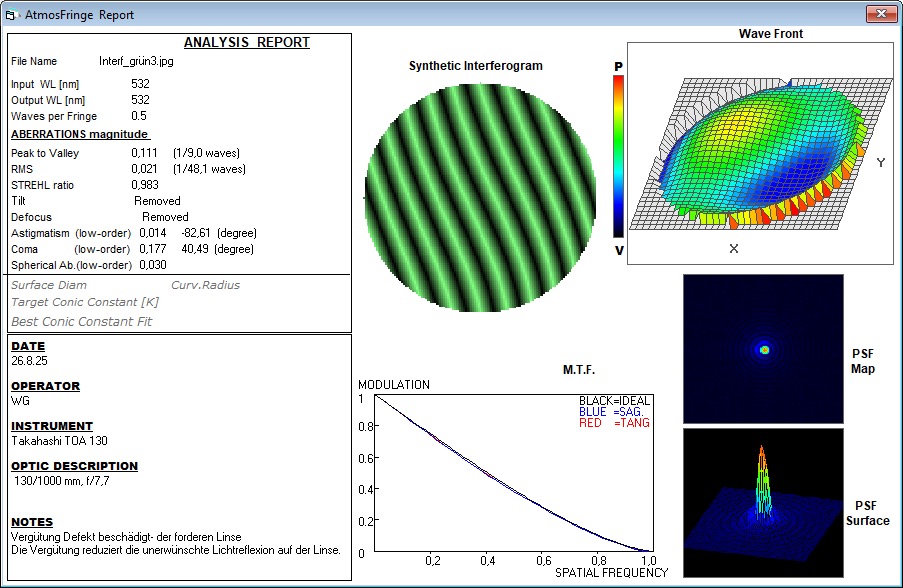Click the DATE field value 26.8.25
This screenshot has width=903, height=588.
pyautogui.click(x=29, y=361)
